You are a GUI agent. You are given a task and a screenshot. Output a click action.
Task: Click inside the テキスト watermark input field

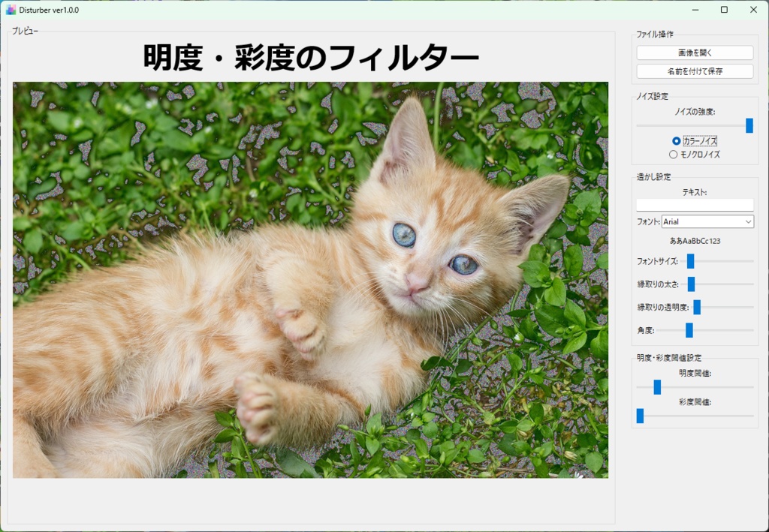695,204
